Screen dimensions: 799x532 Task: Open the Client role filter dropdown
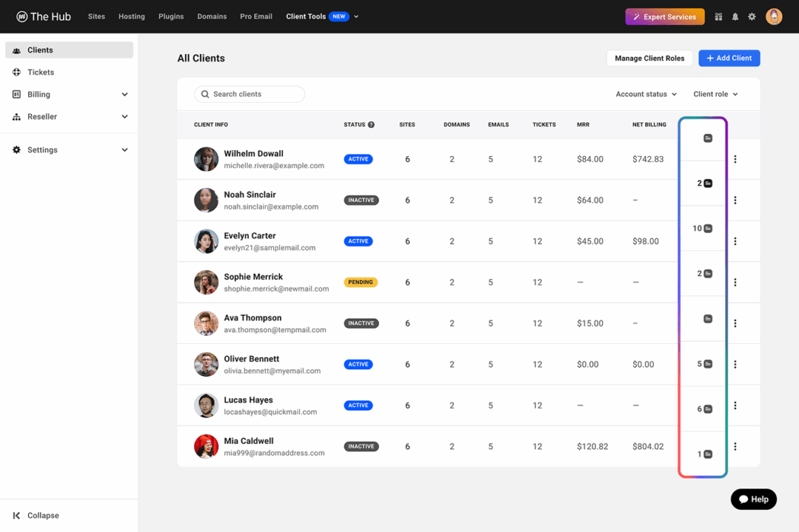click(715, 94)
